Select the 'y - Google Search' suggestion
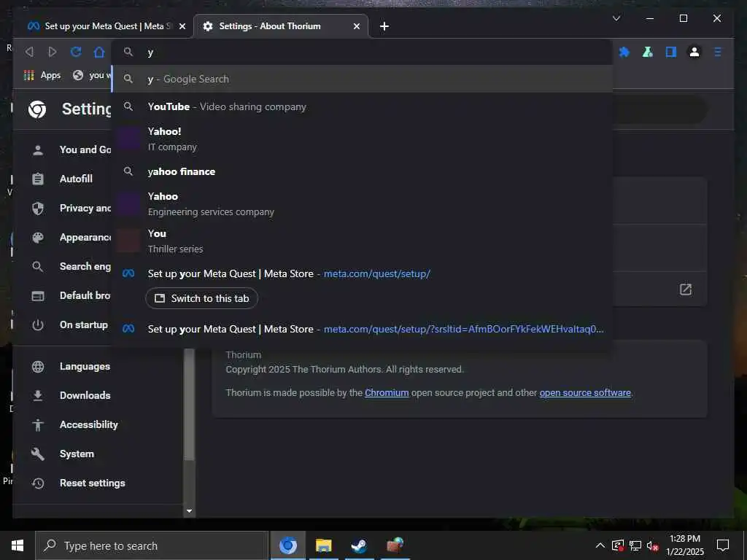This screenshot has width=747, height=560. click(x=363, y=79)
